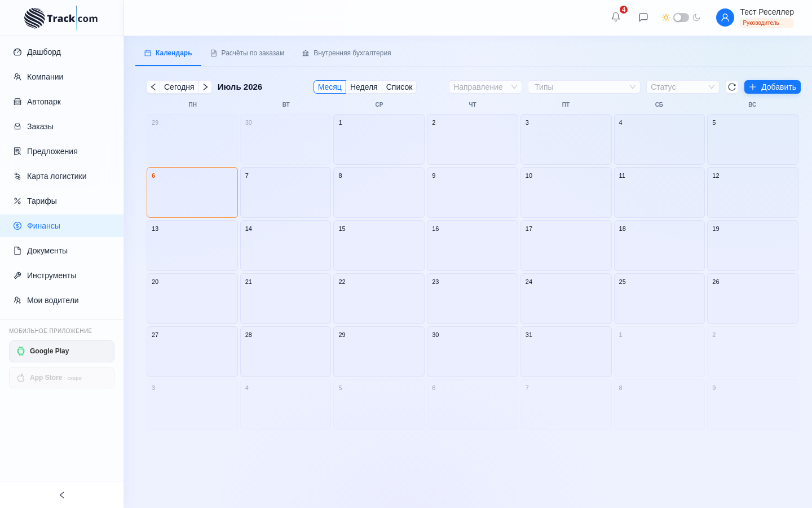Screen dimensions: 812x508
Task: Toggle the dark mode switch
Action: point(681,17)
